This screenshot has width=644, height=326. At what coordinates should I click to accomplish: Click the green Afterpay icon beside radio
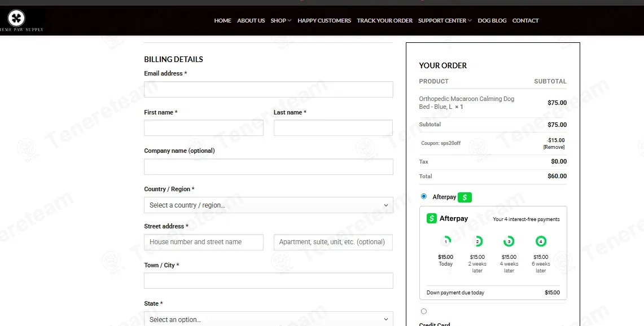465,197
